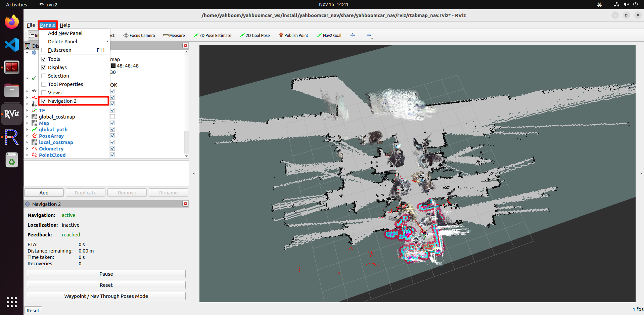The image size is (644, 315).
Task: Click Waypoint / Nav Through Poses Mode
Action: 106,296
